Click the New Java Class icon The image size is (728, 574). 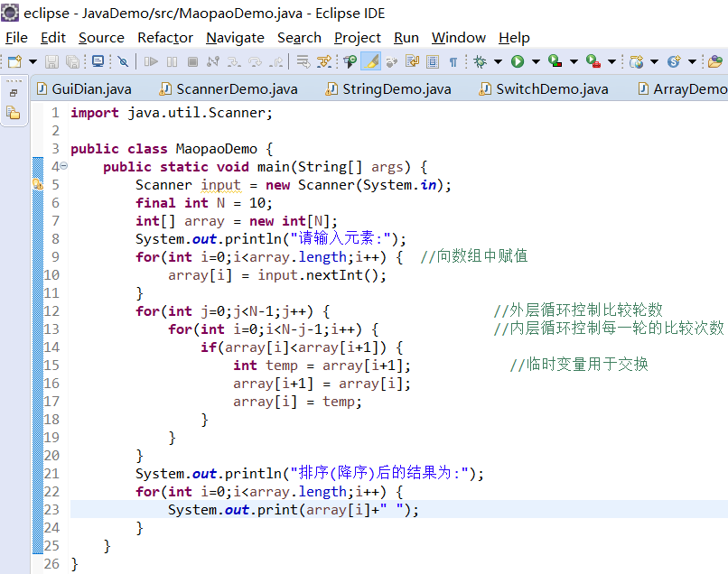click(674, 61)
